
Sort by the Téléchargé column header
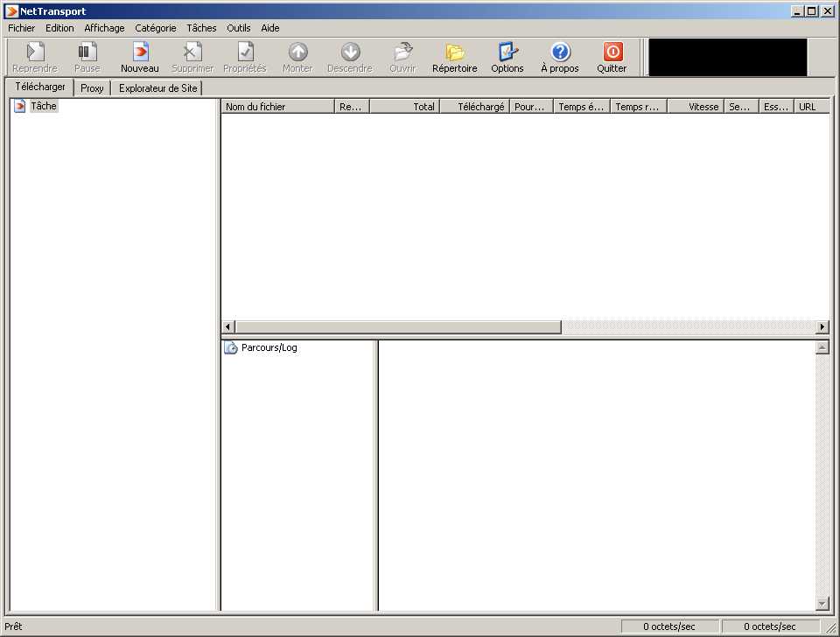(474, 107)
